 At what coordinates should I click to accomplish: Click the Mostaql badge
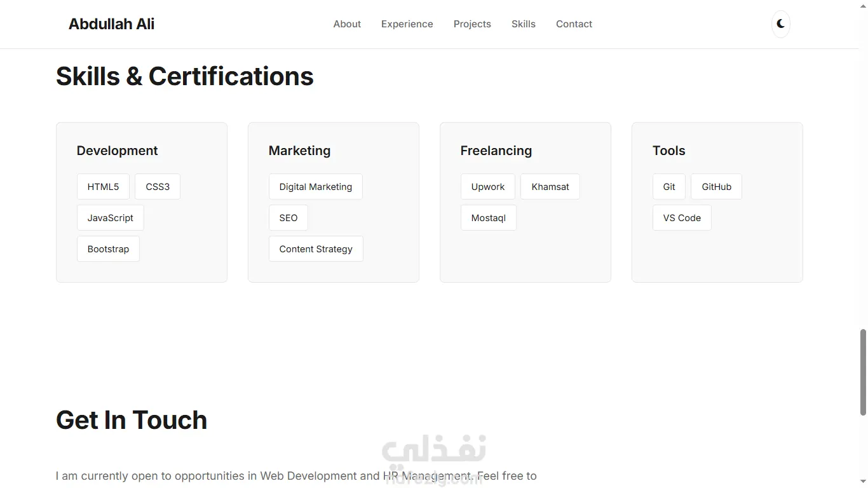(489, 218)
